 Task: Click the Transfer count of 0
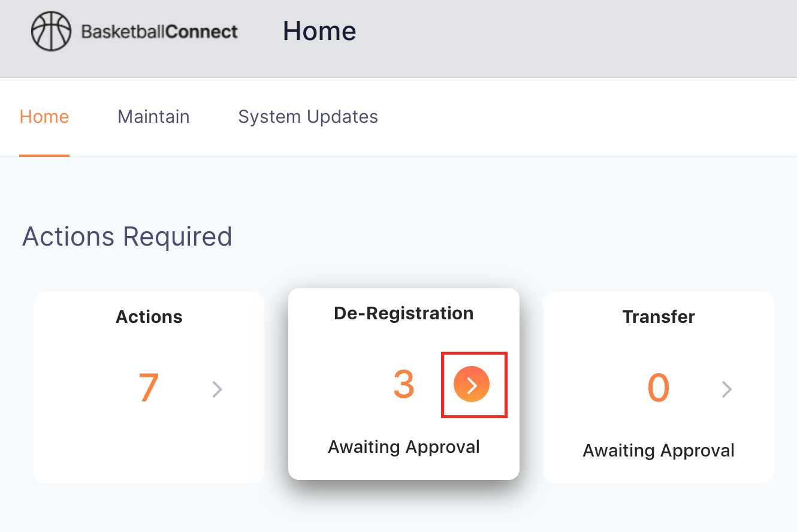pos(659,388)
